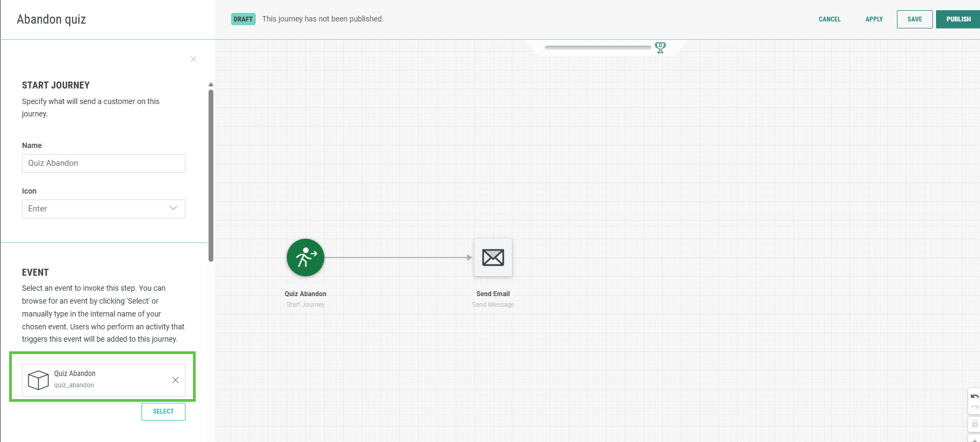Viewport: 980px width, 442px height.
Task: Close the Start Journey side panel
Action: tap(194, 59)
